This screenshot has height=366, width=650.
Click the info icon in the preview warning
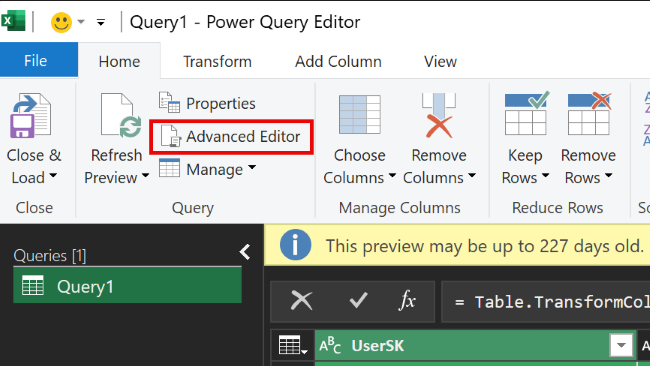(x=295, y=245)
